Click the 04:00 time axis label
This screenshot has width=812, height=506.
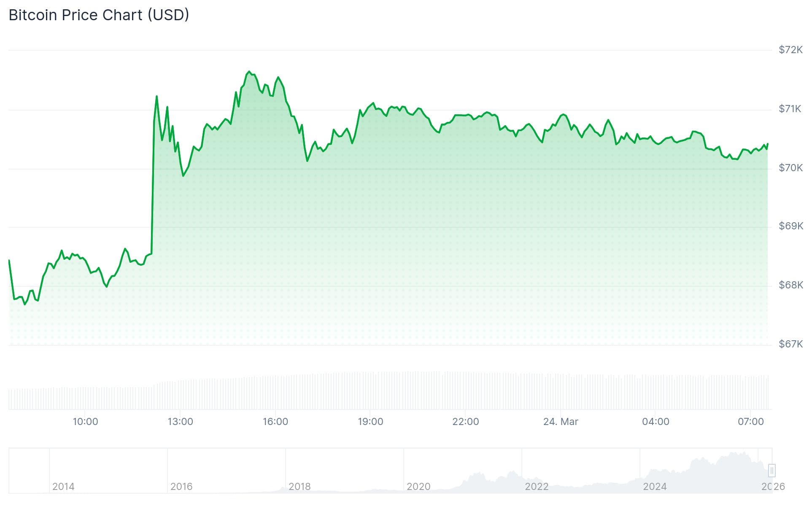(x=655, y=422)
